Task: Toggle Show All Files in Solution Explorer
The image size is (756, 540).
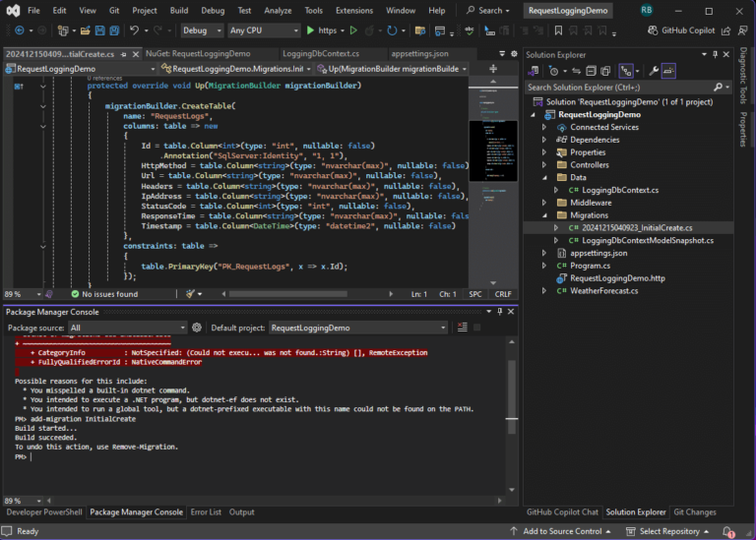Action: coord(606,71)
